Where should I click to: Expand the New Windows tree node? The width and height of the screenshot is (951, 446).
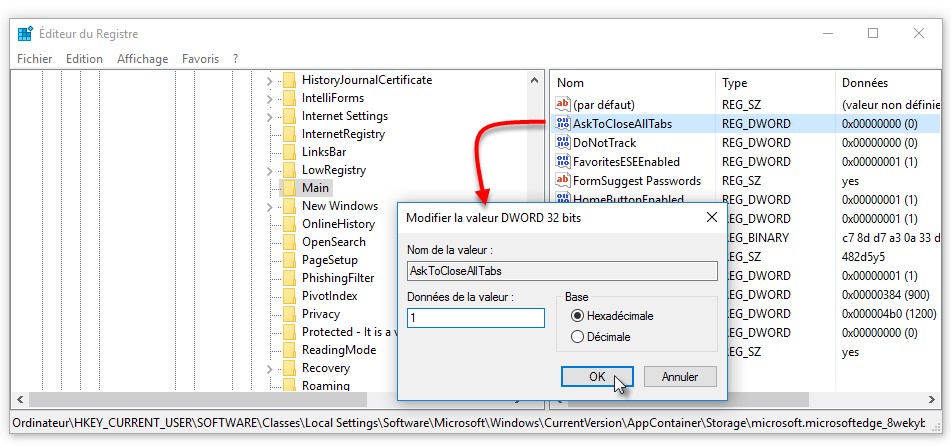(270, 206)
